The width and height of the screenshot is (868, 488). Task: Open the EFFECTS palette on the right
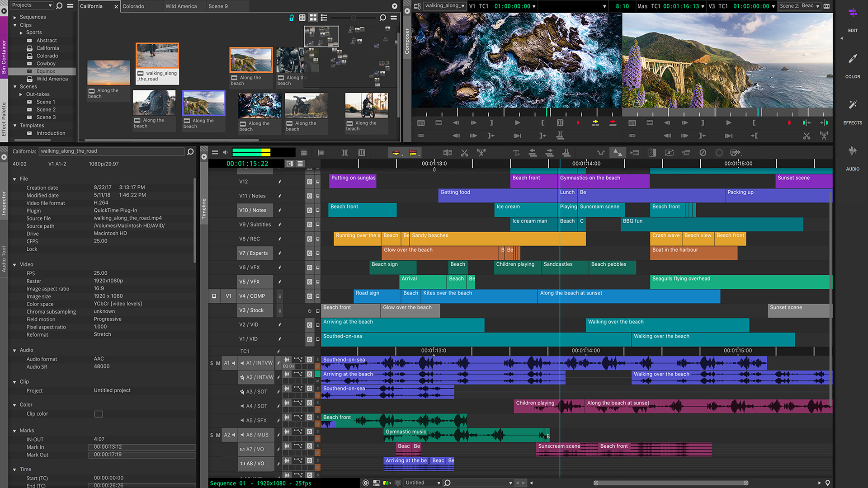pos(853,113)
